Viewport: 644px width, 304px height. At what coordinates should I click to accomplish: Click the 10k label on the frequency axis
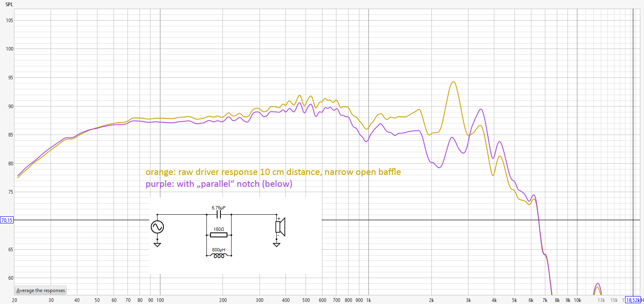click(577, 300)
